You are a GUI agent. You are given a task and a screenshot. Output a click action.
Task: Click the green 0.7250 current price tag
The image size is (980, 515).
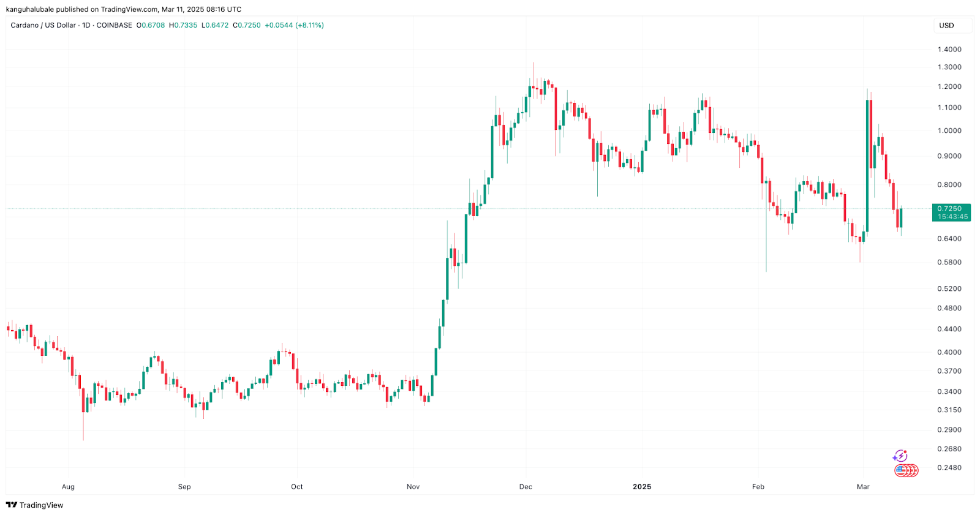click(x=950, y=209)
